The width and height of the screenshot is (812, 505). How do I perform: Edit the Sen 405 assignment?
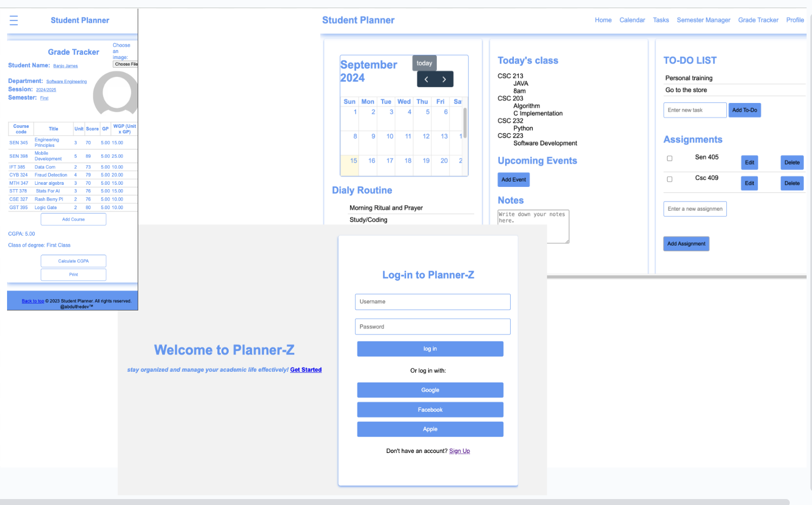point(750,163)
